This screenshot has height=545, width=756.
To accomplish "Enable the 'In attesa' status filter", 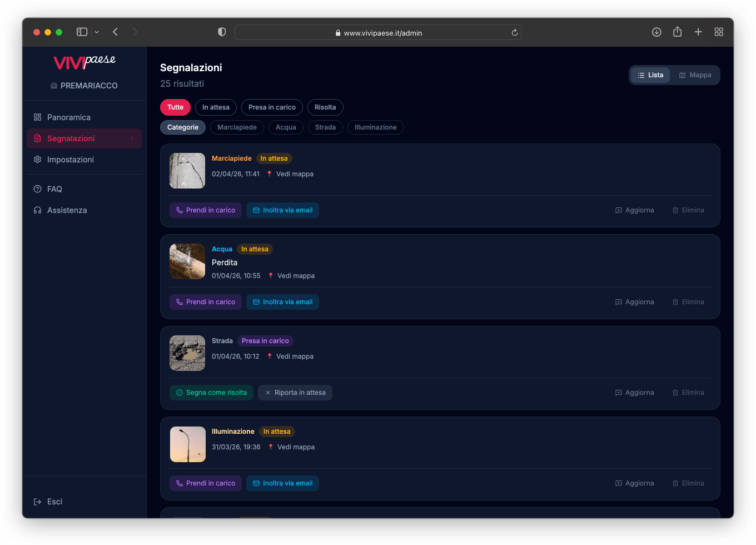I will pos(216,107).
